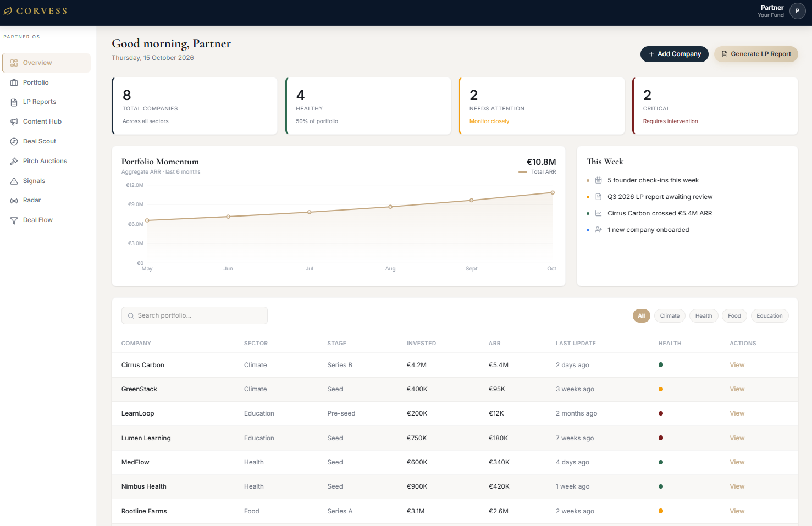Click the chart icon beside Cirrus Carbon milestone
Viewport: 812px width, 526px height.
click(x=599, y=213)
